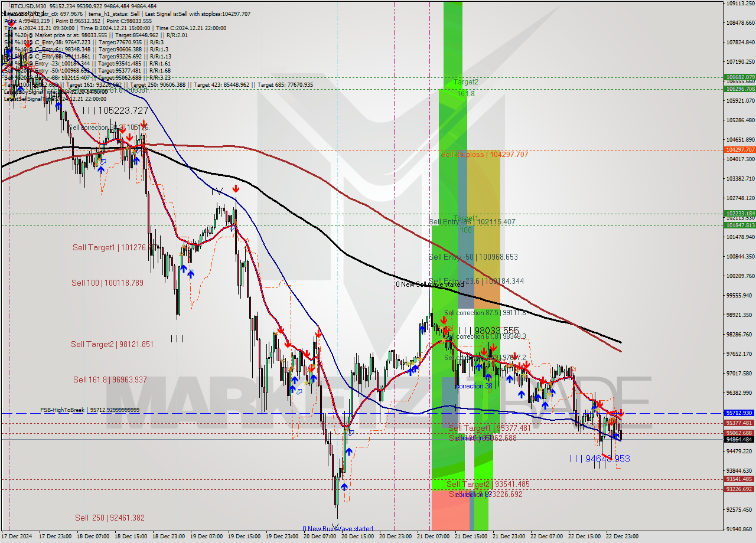Click the 'Sell Entry -88 | 102115.407' label
Image resolution: width=756 pixels, height=543 pixels.
(472, 222)
